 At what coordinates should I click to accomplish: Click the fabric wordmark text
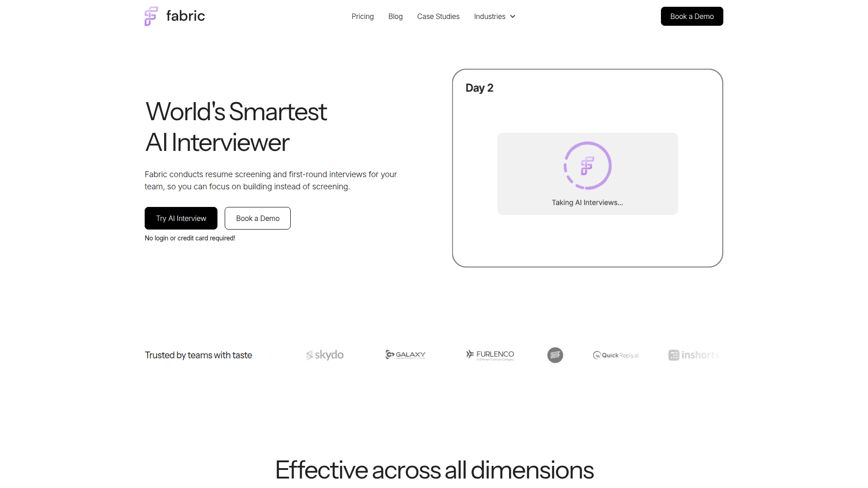(185, 16)
